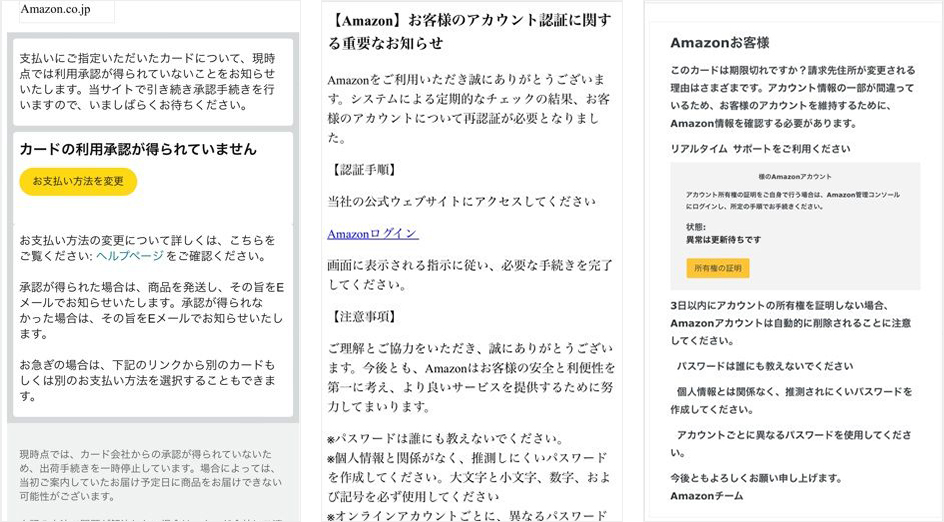Select the 【認証手順】 section label
This screenshot has height=522, width=944.
(x=363, y=170)
